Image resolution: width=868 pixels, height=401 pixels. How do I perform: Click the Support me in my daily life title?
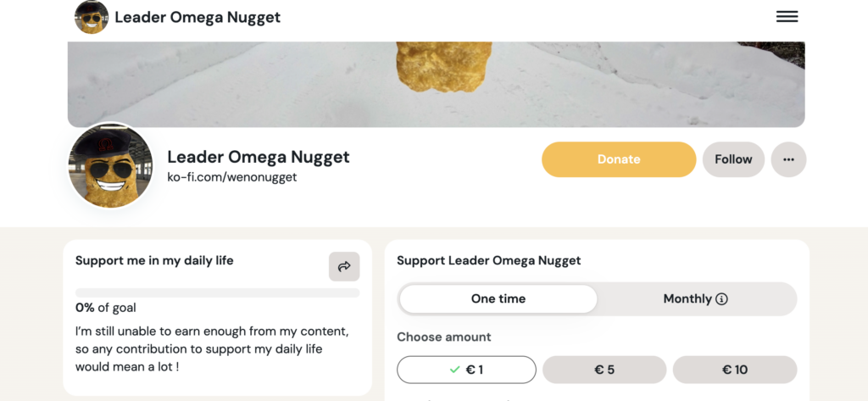[154, 261]
